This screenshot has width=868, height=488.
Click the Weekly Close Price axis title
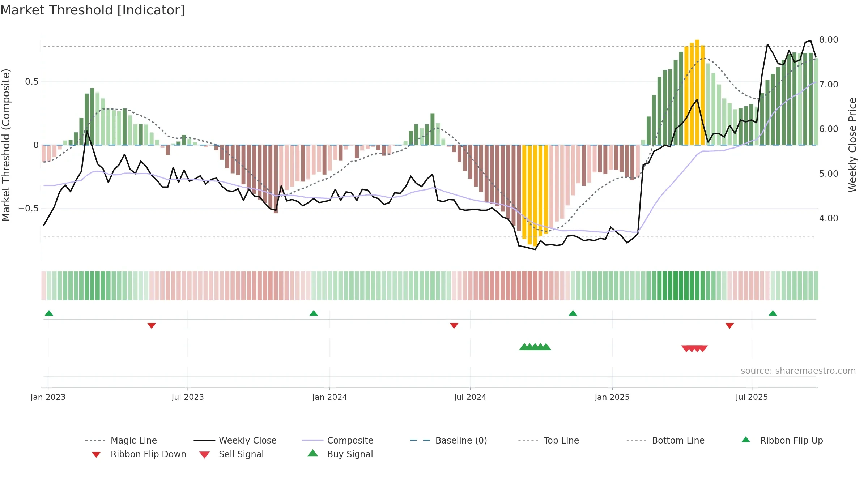click(852, 145)
